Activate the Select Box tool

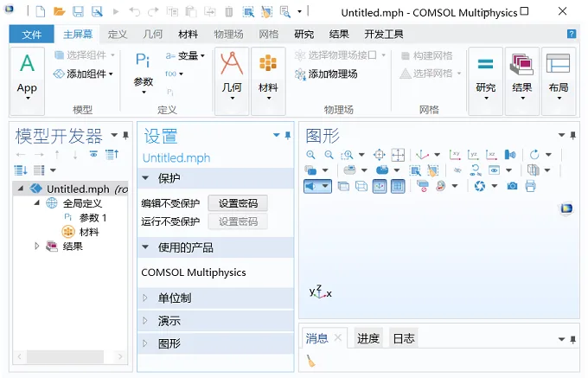pos(415,170)
